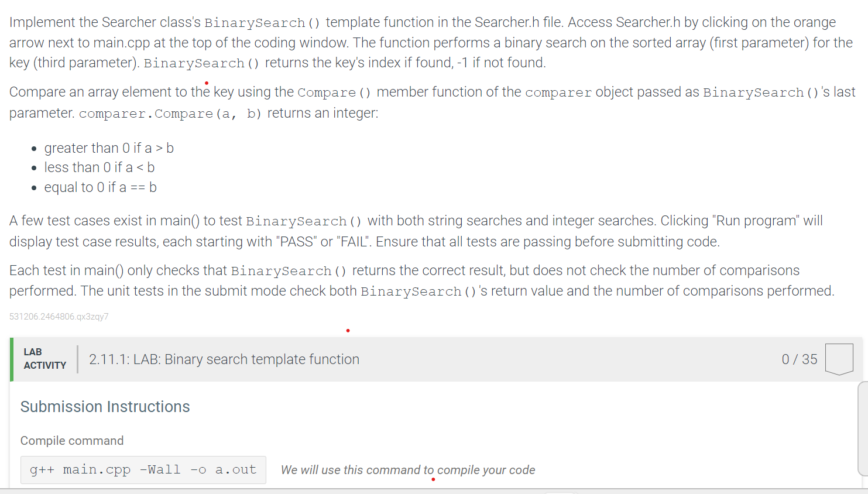Expand the 2.11.1 lab activity banner
Screen dimensions: 868x494
click(x=433, y=359)
